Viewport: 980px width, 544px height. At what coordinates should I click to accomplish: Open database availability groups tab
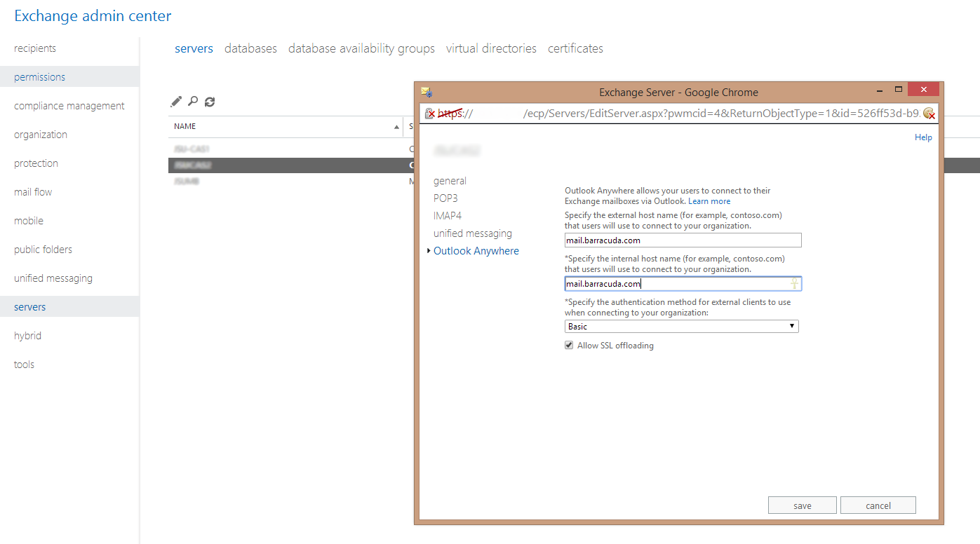point(361,48)
